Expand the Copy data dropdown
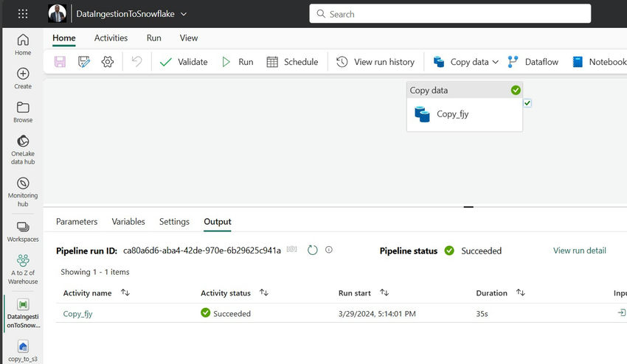The height and width of the screenshot is (364, 627). 495,62
